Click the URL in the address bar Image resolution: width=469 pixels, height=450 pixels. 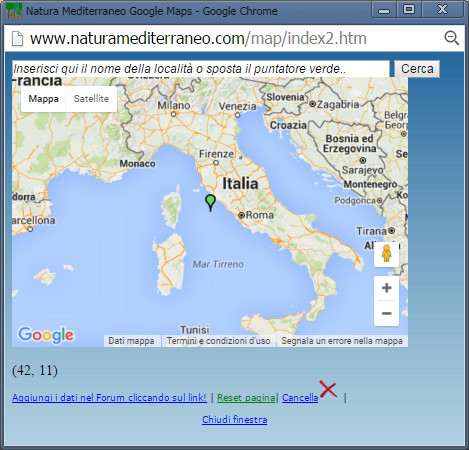tap(198, 38)
